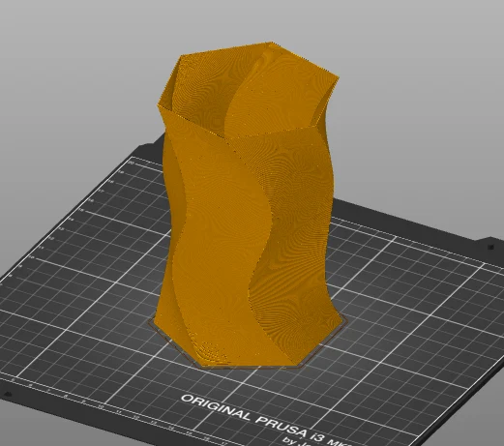Click the number 10 on front bed ruler

[100, 407]
